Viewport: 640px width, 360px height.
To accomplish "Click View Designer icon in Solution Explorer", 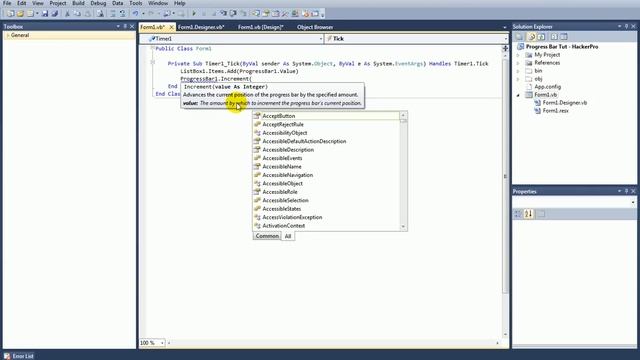I will coord(564,36).
